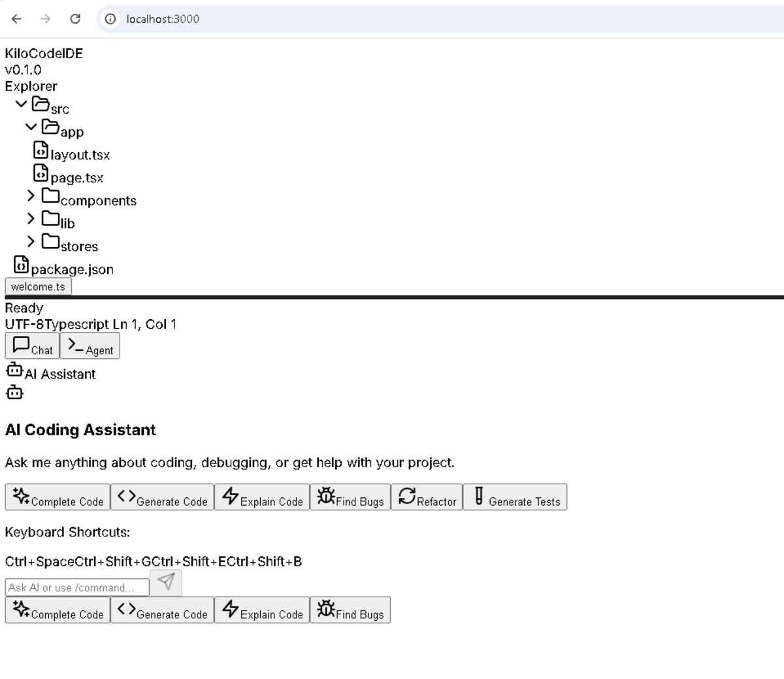The image size is (784, 679).
Task: Click the Refactor button
Action: [427, 497]
